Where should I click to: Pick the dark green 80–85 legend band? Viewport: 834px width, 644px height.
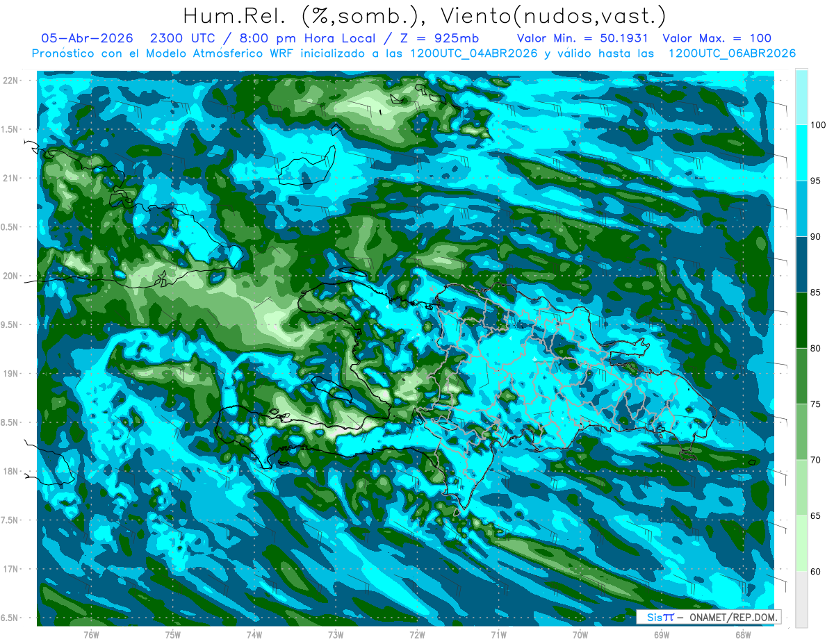(801, 320)
